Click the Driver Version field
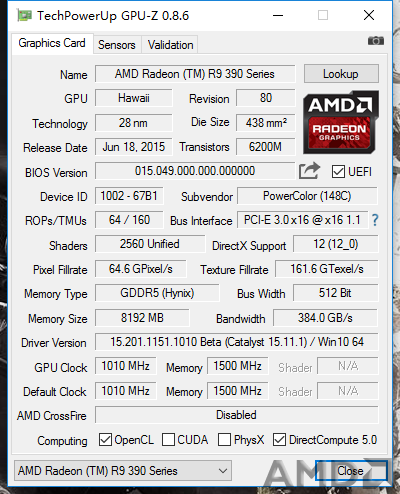The image size is (400, 494). tap(237, 342)
